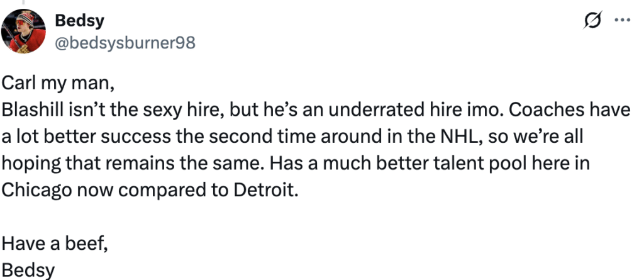Click the word 'Detroit.' in the post
This screenshot has width=644, height=280.
266,190
